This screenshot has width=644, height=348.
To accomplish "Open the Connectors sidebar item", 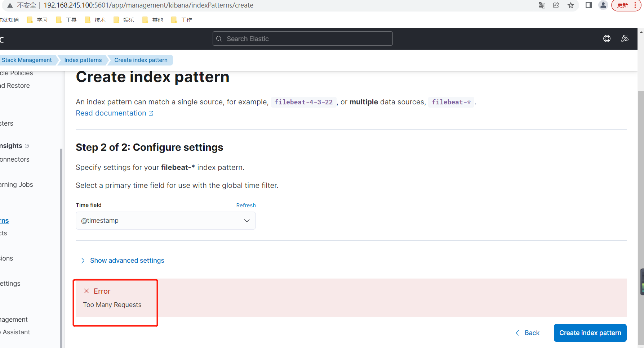I will (15, 159).
